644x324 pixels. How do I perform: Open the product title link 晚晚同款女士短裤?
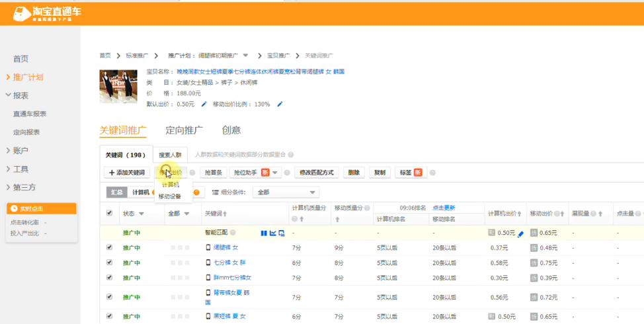pos(261,71)
